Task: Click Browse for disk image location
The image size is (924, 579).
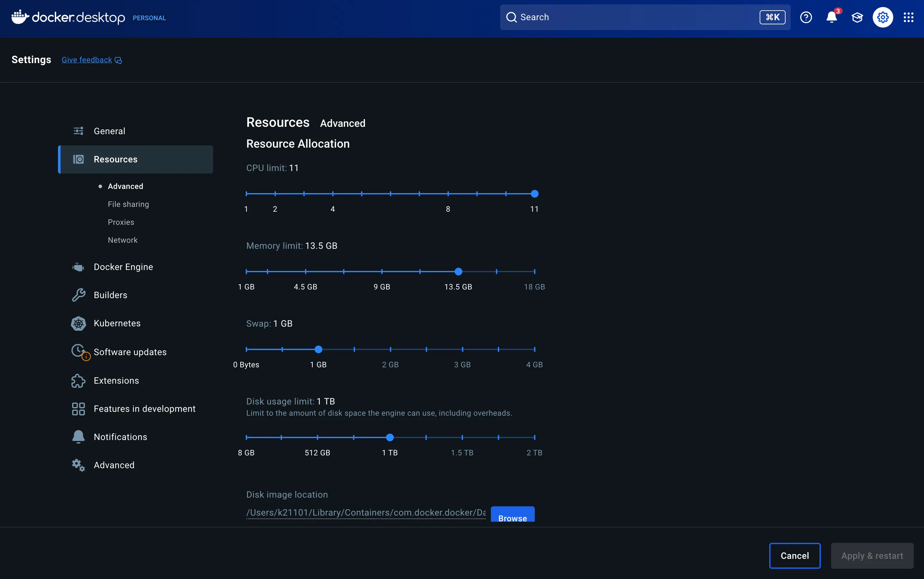Action: pos(513,514)
